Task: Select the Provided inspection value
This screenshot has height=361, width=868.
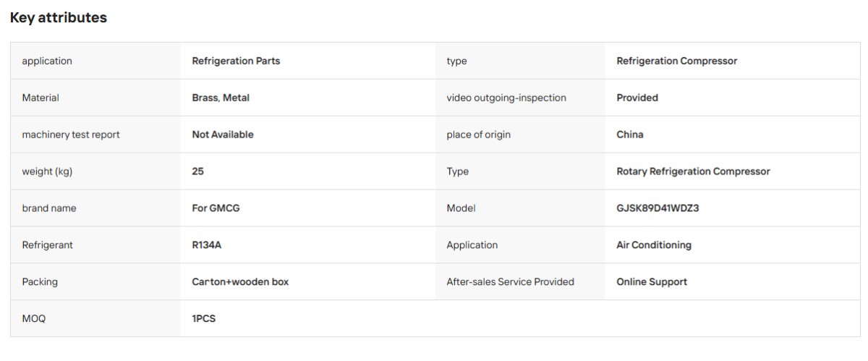Action: tap(637, 98)
